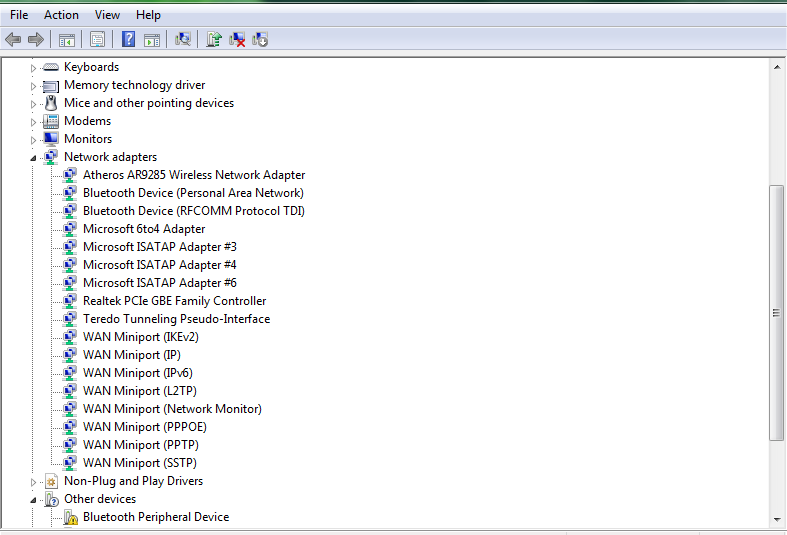787x535 pixels.
Task: Select the Keyboards category icon
Action: coord(51,67)
